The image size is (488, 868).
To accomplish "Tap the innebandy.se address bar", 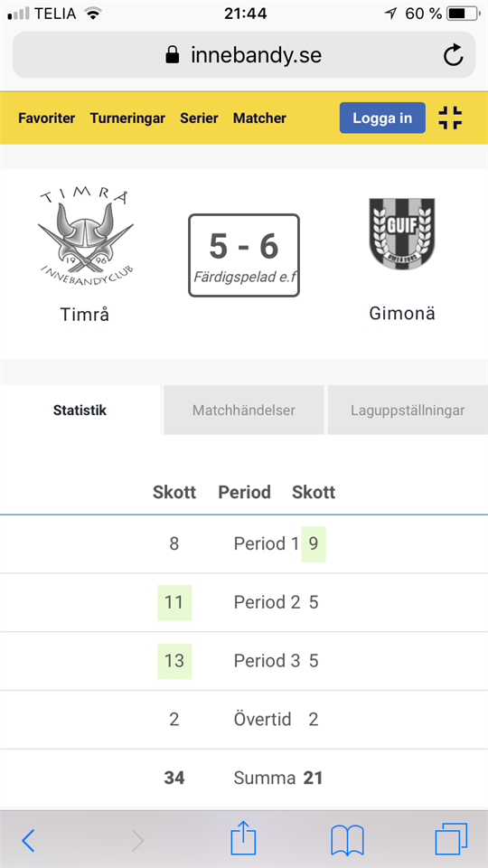I will [x=243, y=55].
